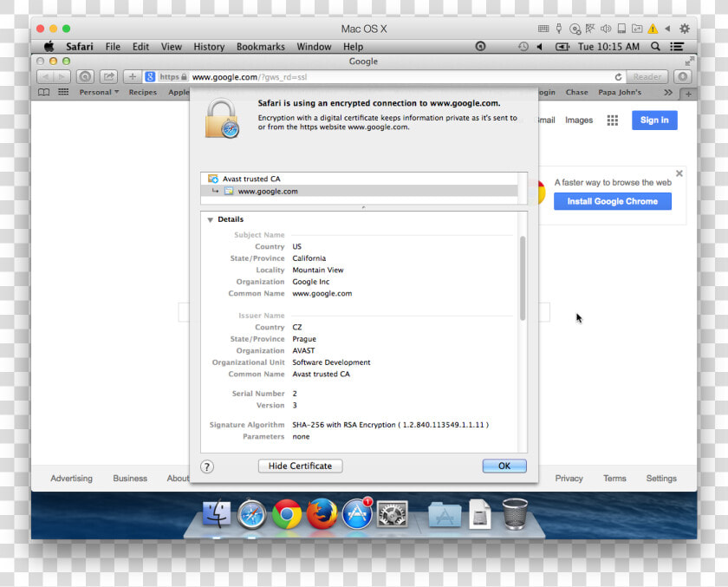
Task: Open the History menu
Action: point(209,47)
